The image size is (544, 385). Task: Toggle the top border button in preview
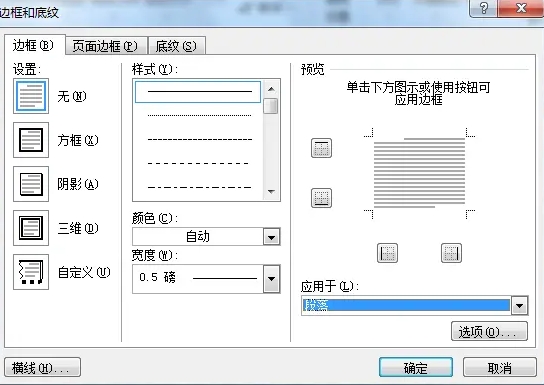click(321, 148)
